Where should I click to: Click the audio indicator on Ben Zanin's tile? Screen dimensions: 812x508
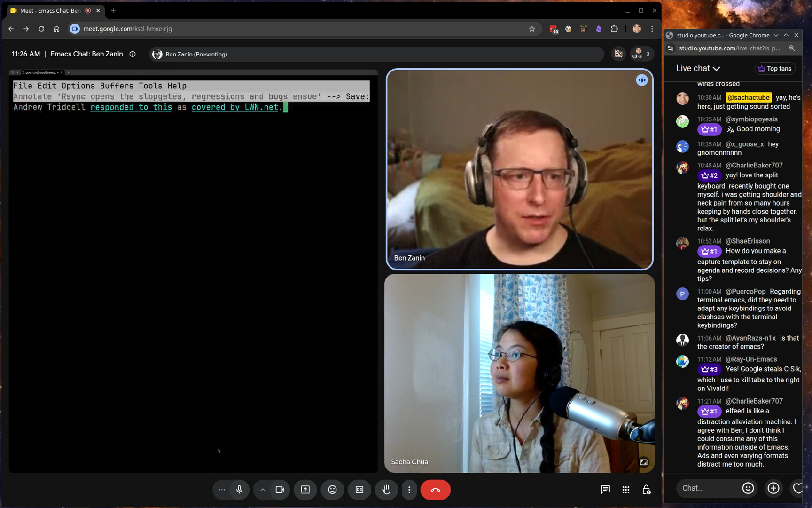pyautogui.click(x=642, y=80)
